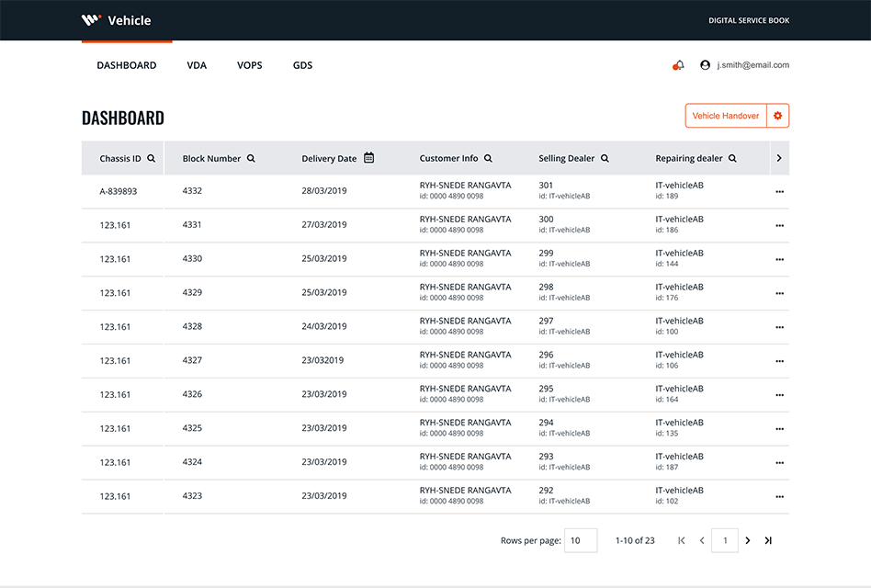Open actions menu on block 4323 row
The width and height of the screenshot is (871, 588).
click(x=779, y=496)
